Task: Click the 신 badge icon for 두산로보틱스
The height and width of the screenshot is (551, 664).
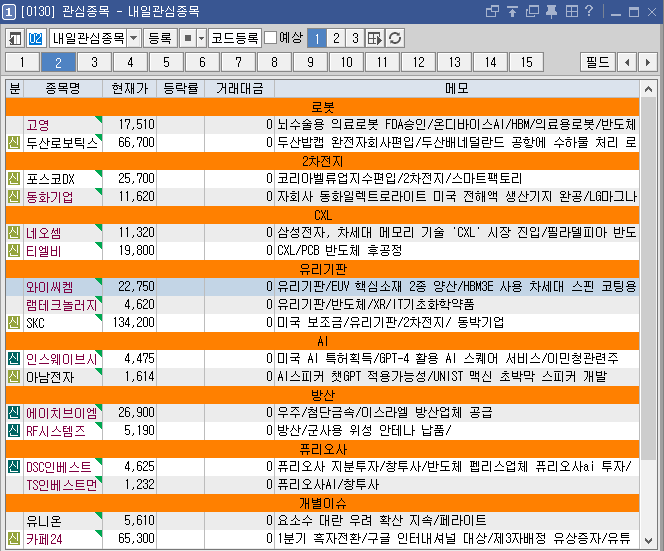Action: tap(14, 142)
